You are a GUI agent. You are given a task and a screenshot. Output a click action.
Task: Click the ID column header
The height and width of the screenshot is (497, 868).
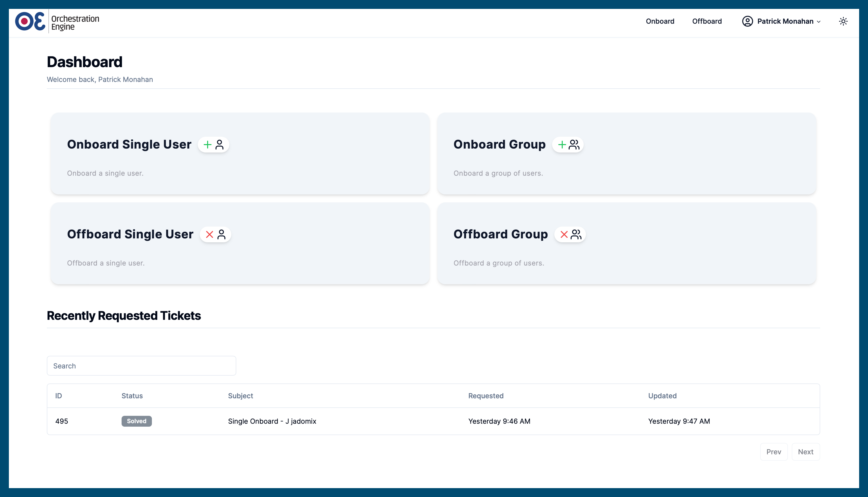(x=59, y=396)
